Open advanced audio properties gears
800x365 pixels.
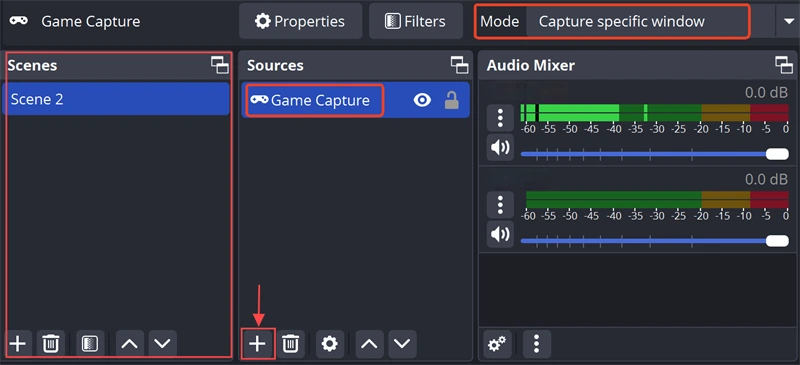(x=497, y=344)
